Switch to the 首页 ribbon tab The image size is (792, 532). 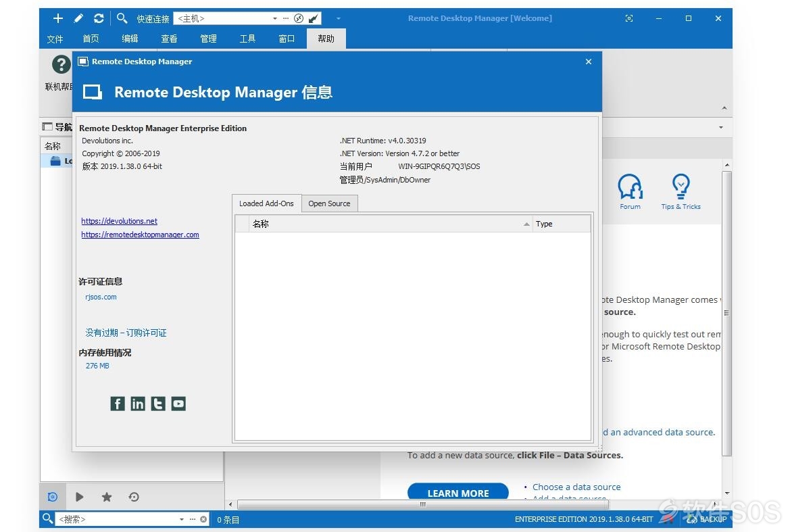pyautogui.click(x=91, y=39)
